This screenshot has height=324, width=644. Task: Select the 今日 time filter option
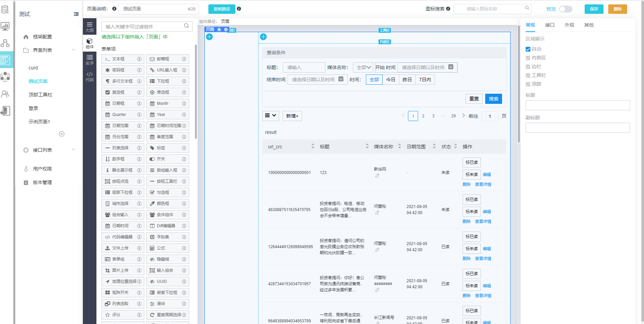click(x=390, y=80)
